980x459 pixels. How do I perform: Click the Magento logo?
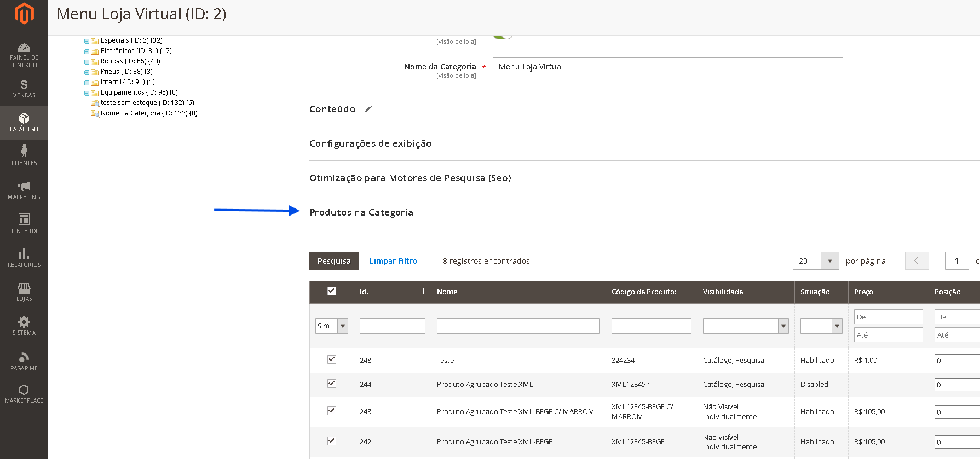[x=24, y=14]
